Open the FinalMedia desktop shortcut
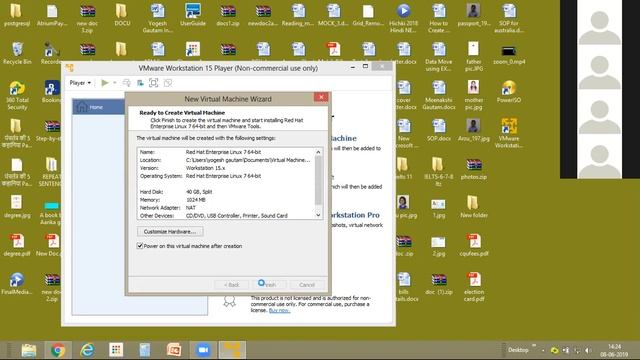640x360 pixels. [17, 284]
